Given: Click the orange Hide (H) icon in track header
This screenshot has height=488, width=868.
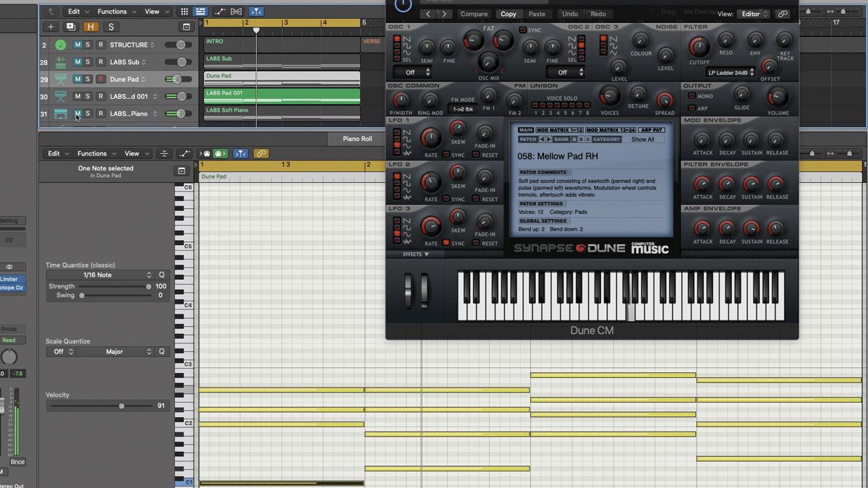Looking at the screenshot, I should click(x=90, y=26).
